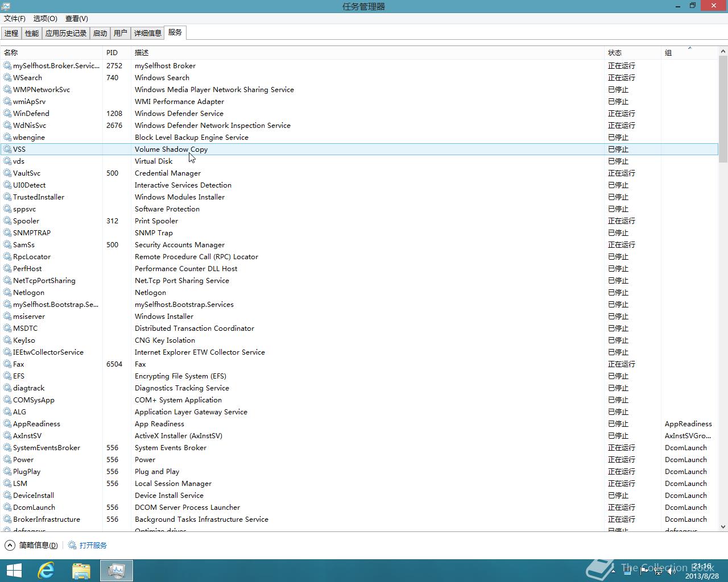Click the gear icon beside SamSs
This screenshot has width=728, height=582.
pyautogui.click(x=7, y=245)
